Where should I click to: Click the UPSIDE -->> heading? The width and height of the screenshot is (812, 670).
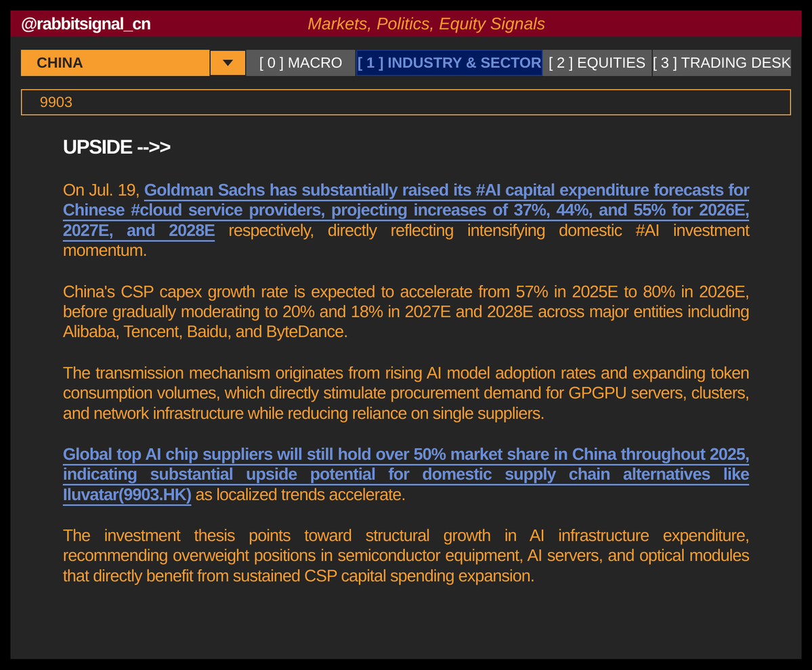point(116,147)
